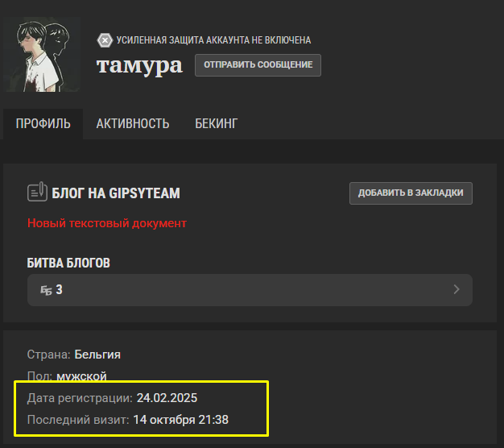
Task: Click the Усиленная защита аккаунта не включена text
Action: pos(213,40)
